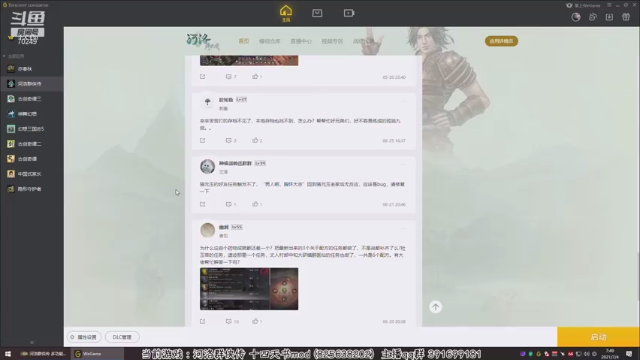Open the friends/chat icon beside the avatar
The height and width of the screenshot is (360, 640).
point(593,17)
